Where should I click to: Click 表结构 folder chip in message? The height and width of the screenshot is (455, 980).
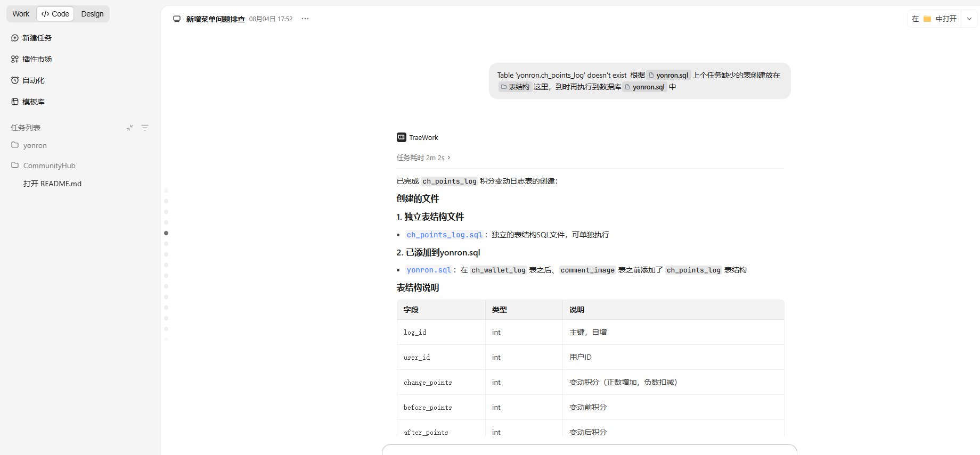coord(515,87)
